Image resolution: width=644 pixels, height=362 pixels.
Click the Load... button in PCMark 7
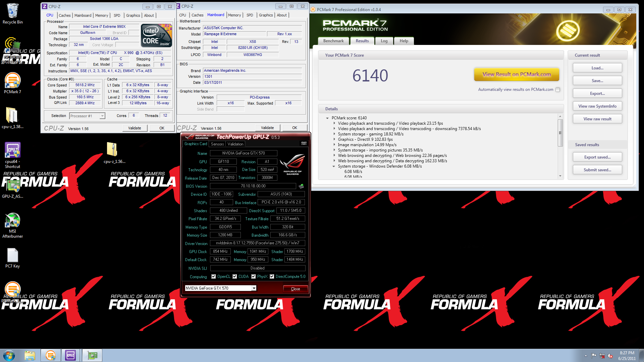click(x=597, y=68)
